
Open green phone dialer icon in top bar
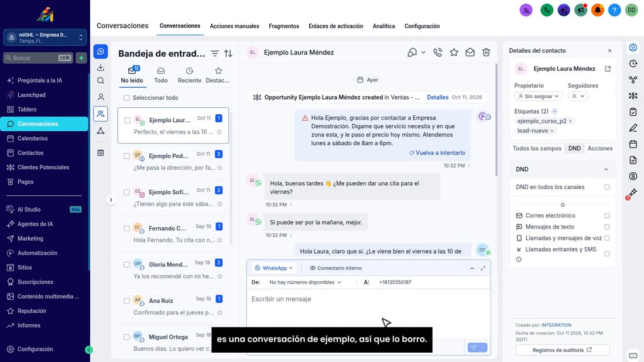[547, 11]
